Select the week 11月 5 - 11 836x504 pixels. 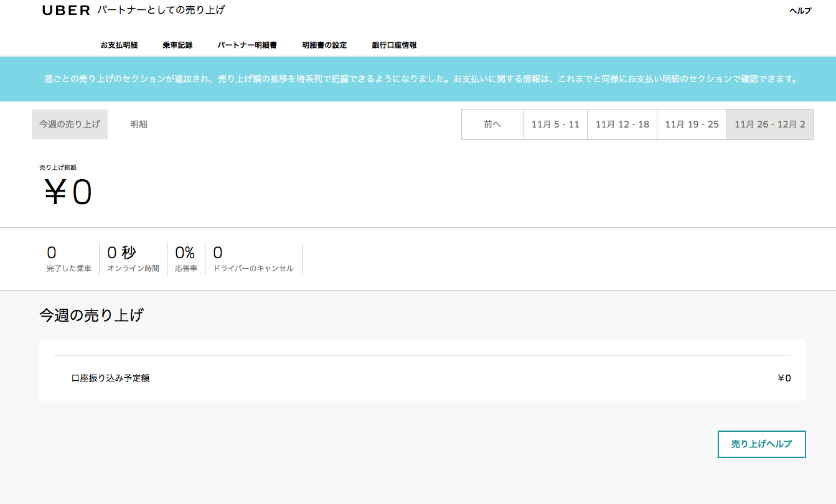click(x=555, y=124)
